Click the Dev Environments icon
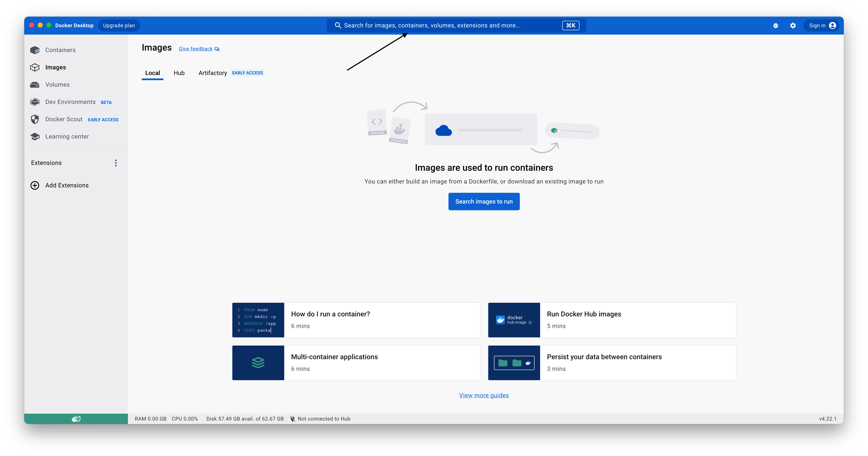This screenshot has height=456, width=868. point(35,102)
